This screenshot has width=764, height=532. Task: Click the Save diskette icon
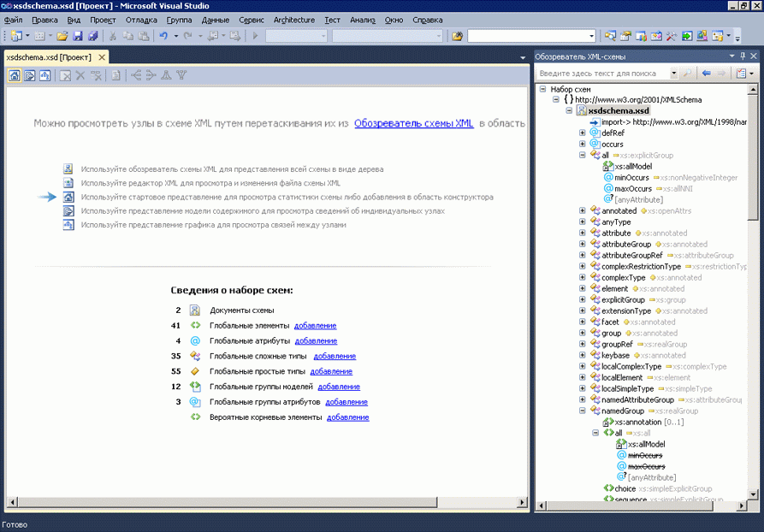[78, 36]
